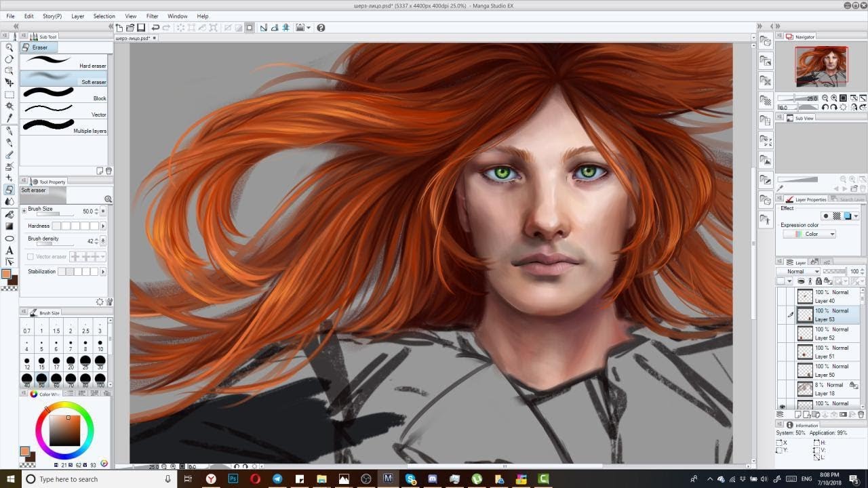Open Telegram from the taskbar

pos(277,479)
